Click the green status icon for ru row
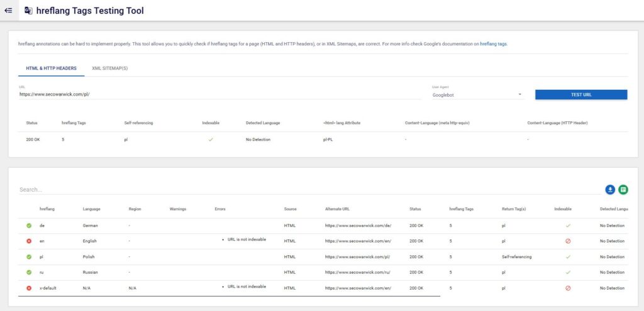Screen dimensions: 644x311 [29, 272]
